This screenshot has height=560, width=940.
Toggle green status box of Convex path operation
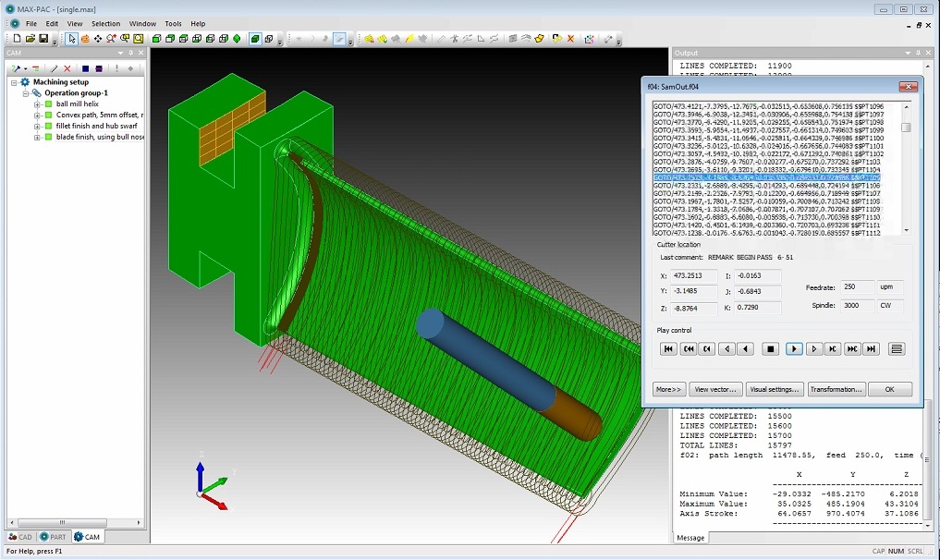(x=49, y=116)
